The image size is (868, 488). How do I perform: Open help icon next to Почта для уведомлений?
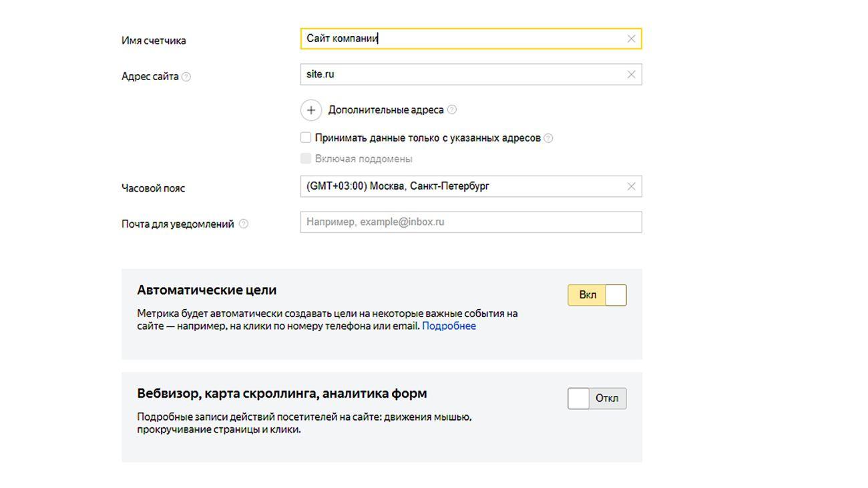click(x=243, y=224)
